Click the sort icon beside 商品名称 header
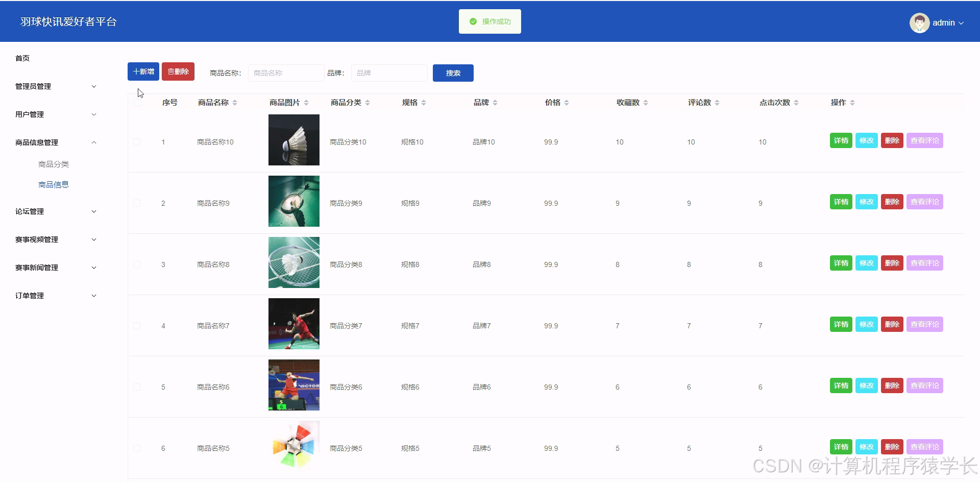Screen dimensions: 980x482 (234, 102)
